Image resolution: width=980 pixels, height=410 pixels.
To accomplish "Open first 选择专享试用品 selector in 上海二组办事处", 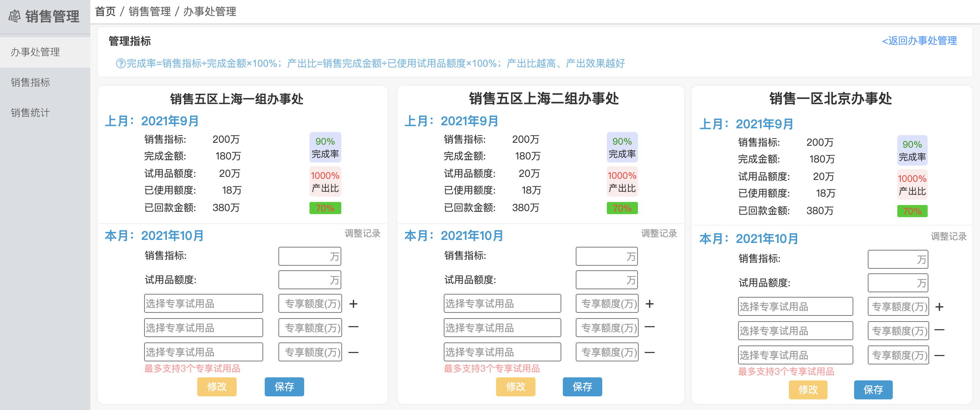I will coord(502,303).
